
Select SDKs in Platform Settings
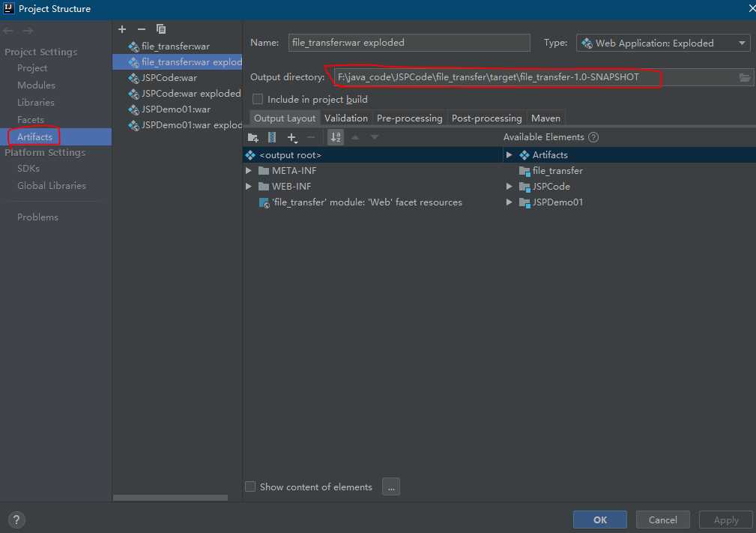pos(28,169)
